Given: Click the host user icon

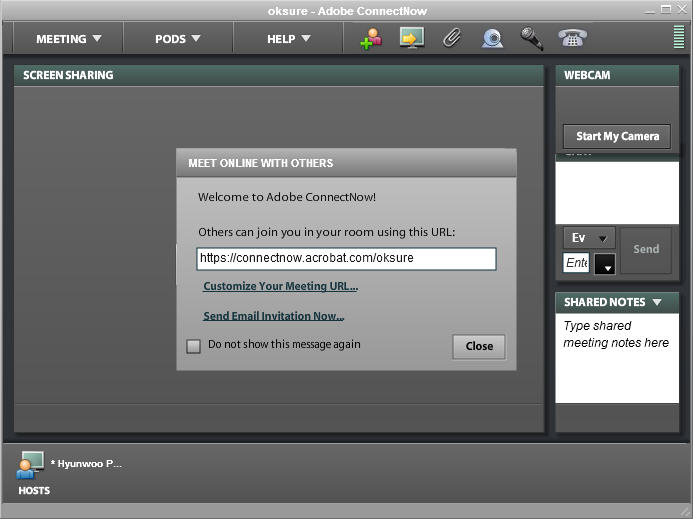Looking at the screenshot, I should pyautogui.click(x=30, y=465).
